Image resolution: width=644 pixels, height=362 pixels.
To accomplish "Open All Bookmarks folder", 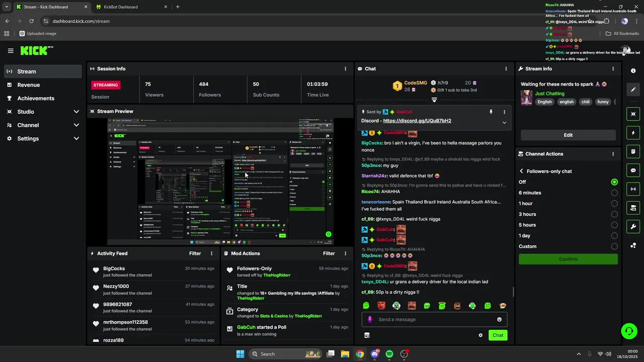I will (622, 34).
